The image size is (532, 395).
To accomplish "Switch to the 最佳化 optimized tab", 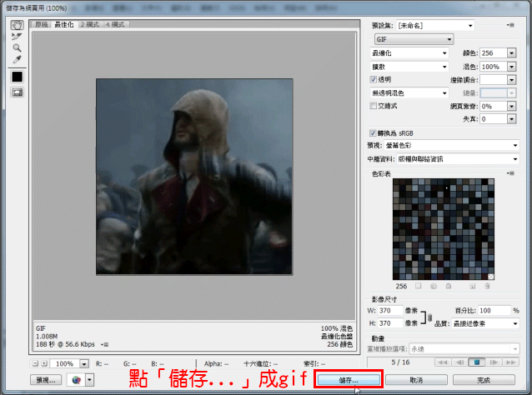I will click(x=64, y=24).
